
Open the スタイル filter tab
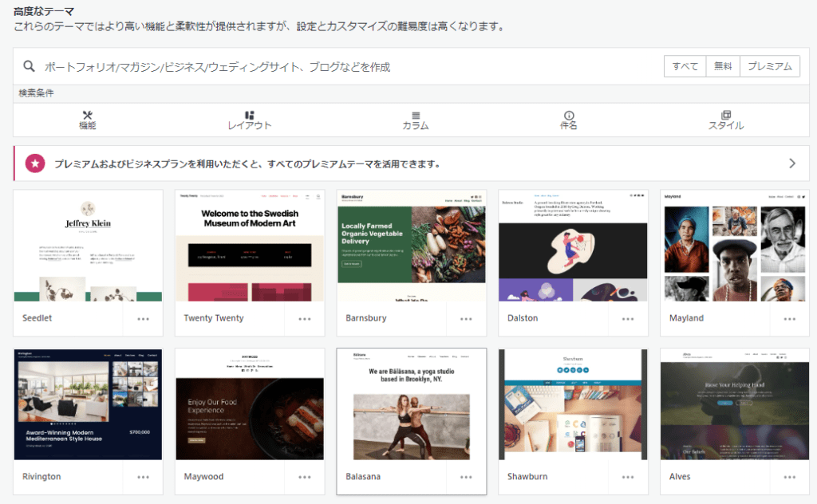tap(725, 120)
